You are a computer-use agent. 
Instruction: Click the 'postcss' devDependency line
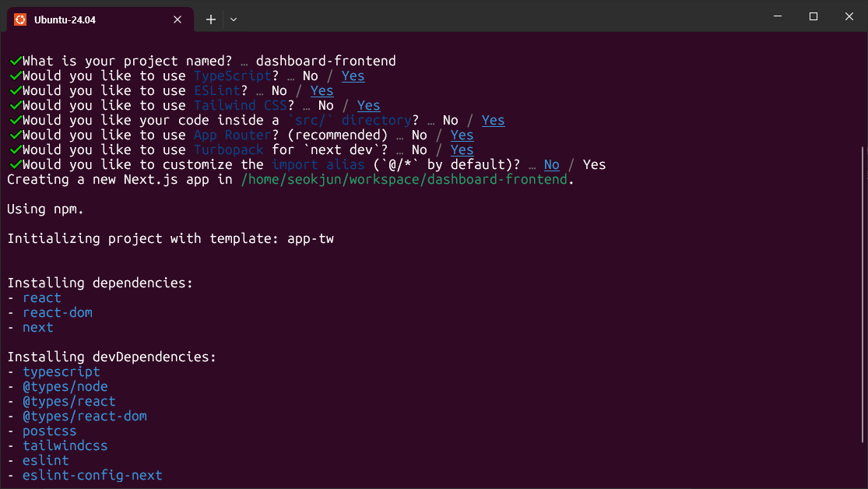[x=50, y=431]
